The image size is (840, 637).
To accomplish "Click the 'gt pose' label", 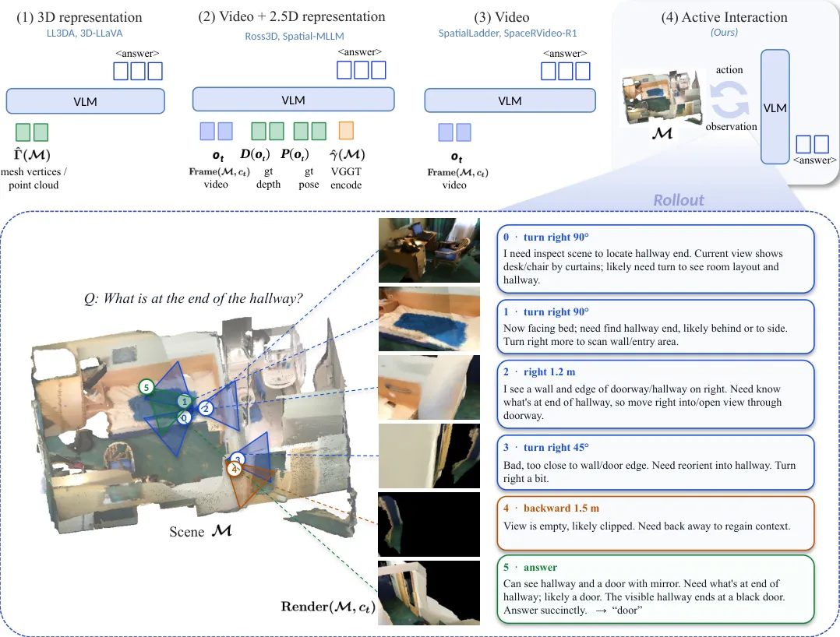I will tap(309, 178).
